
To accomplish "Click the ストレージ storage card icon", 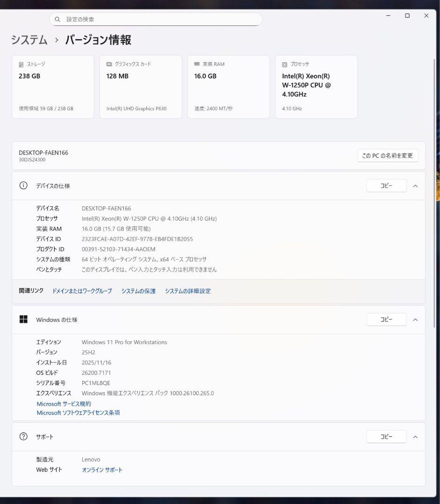I will pyautogui.click(x=20, y=64).
